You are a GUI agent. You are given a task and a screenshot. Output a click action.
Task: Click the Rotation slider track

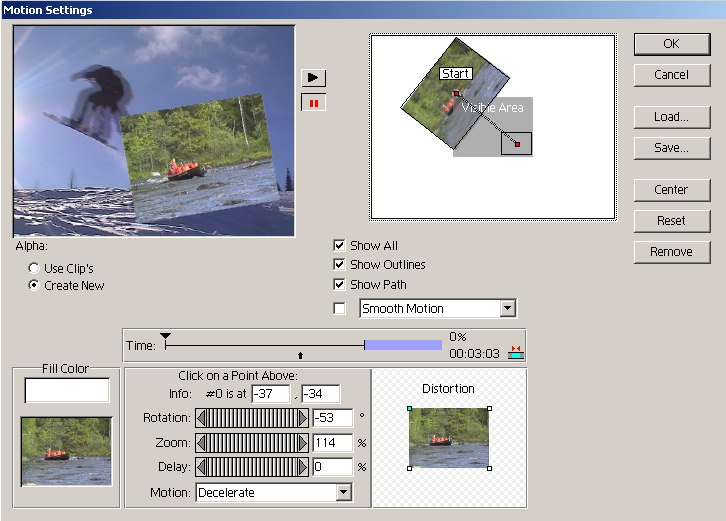pos(252,418)
